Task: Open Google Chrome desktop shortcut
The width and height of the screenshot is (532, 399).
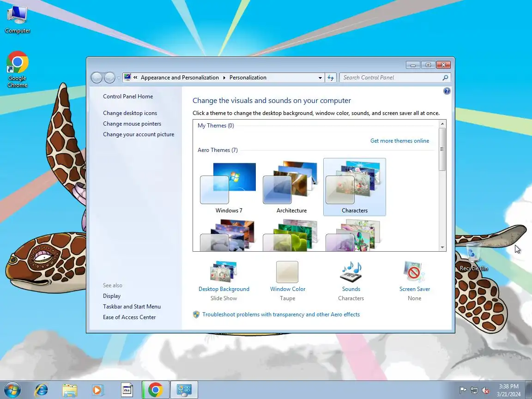Action: (x=17, y=70)
